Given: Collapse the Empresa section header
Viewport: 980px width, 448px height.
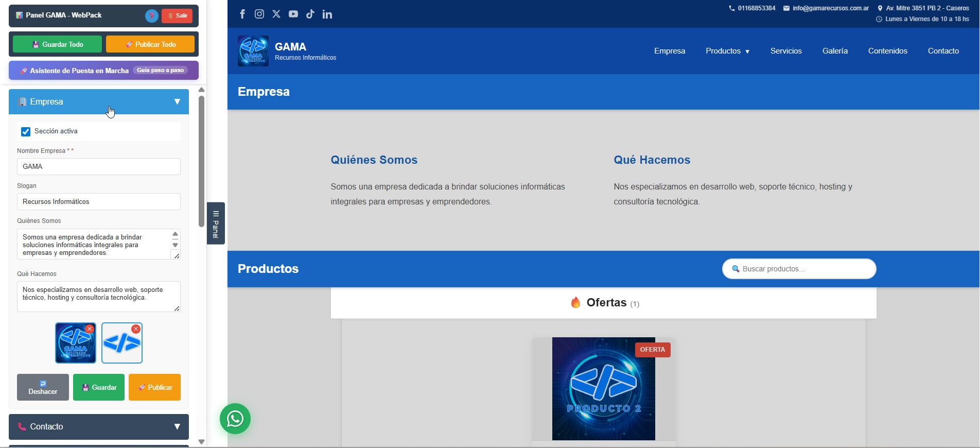Looking at the screenshot, I should pyautogui.click(x=99, y=102).
